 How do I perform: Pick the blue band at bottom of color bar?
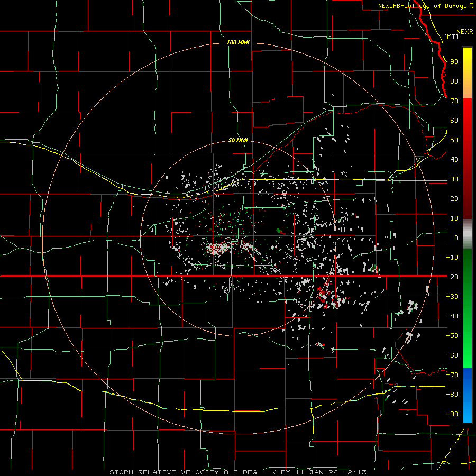[x=467, y=396]
